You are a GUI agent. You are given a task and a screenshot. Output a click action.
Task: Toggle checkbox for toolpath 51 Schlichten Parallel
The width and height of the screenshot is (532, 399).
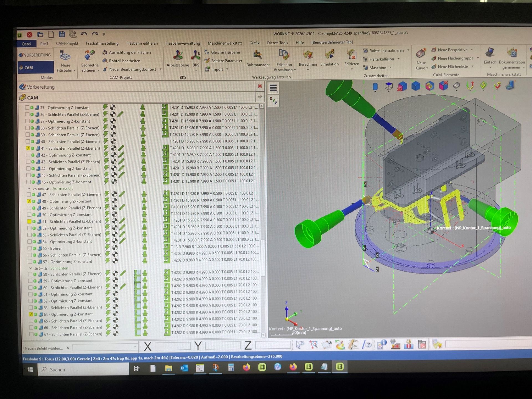(29, 221)
